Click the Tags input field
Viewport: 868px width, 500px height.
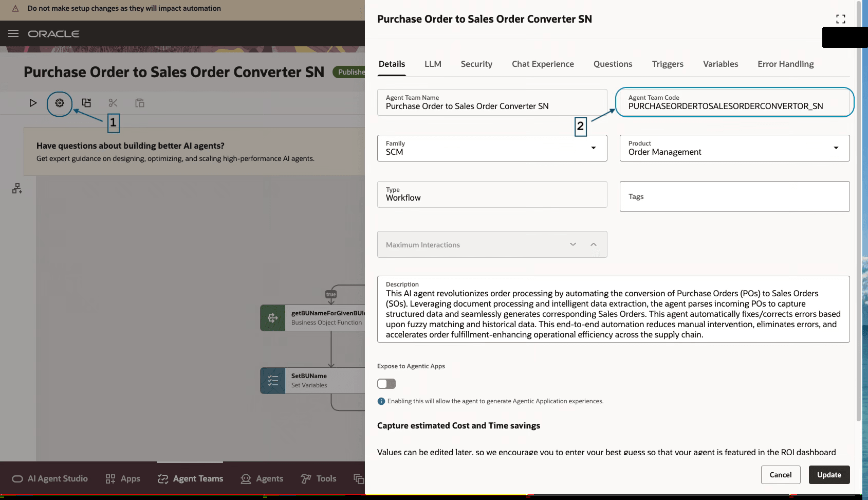[x=734, y=197]
